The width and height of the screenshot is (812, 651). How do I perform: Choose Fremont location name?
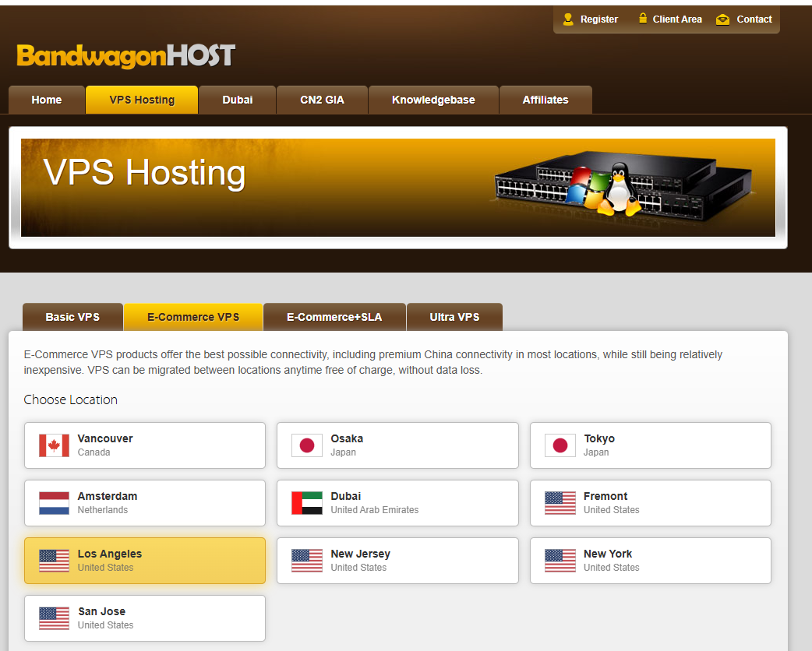coord(605,496)
